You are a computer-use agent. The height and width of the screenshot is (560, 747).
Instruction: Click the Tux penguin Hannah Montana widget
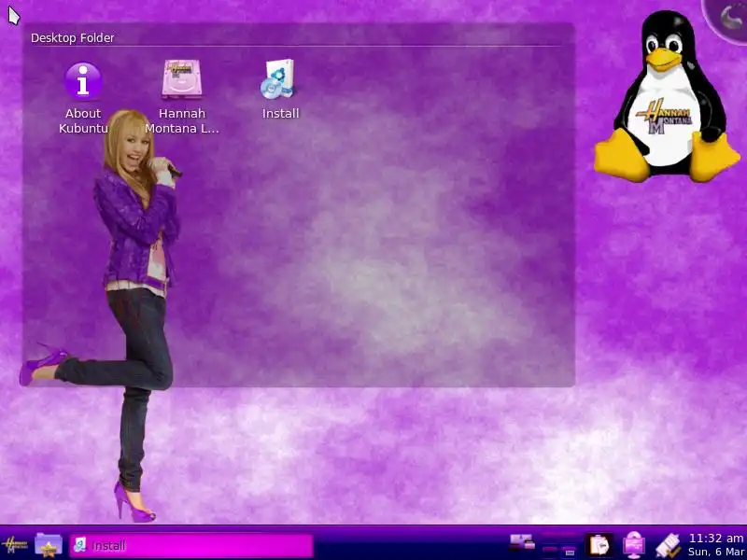[x=667, y=97]
